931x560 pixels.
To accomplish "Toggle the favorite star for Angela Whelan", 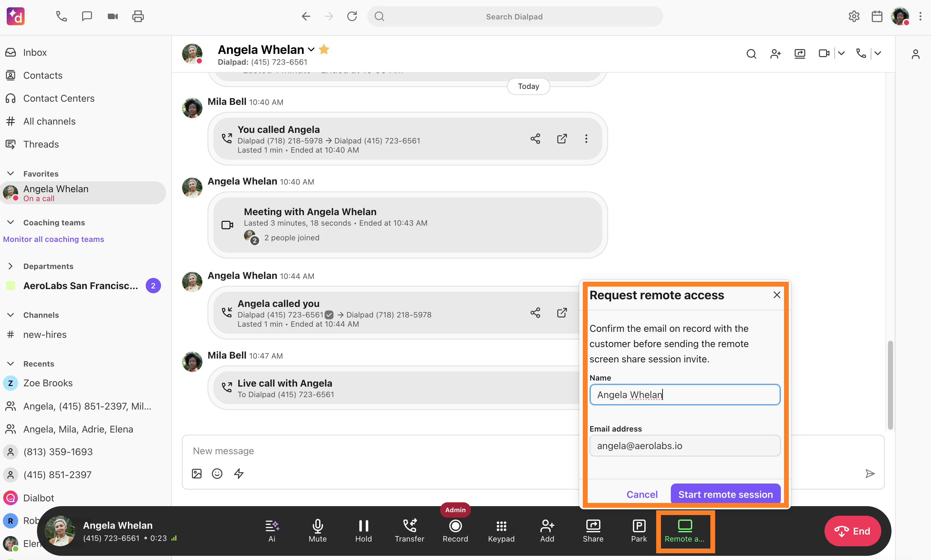I will click(x=324, y=49).
